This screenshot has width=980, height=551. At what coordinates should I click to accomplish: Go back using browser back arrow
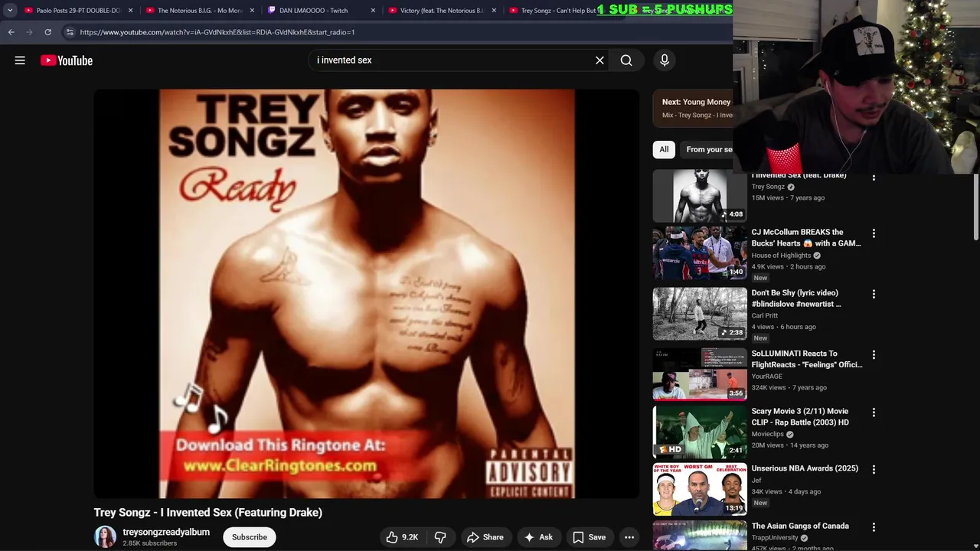[x=11, y=32]
